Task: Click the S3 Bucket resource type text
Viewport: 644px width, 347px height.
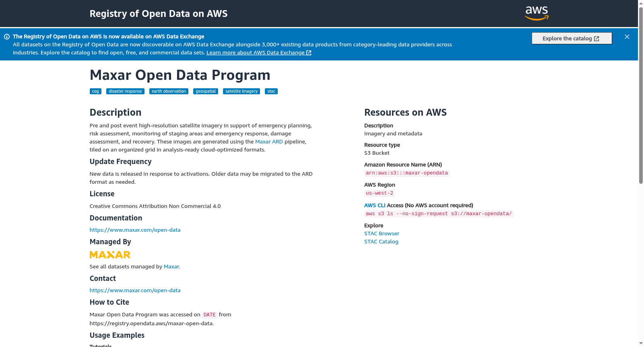Action: coord(377,153)
